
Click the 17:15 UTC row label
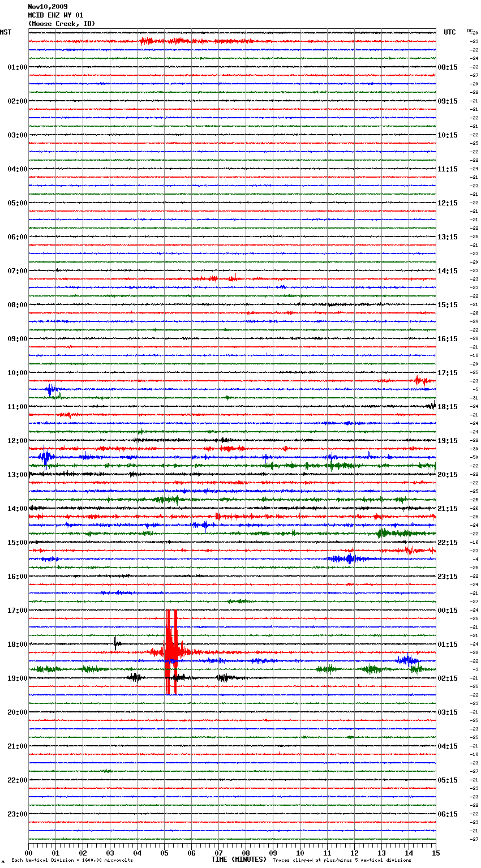[448, 373]
